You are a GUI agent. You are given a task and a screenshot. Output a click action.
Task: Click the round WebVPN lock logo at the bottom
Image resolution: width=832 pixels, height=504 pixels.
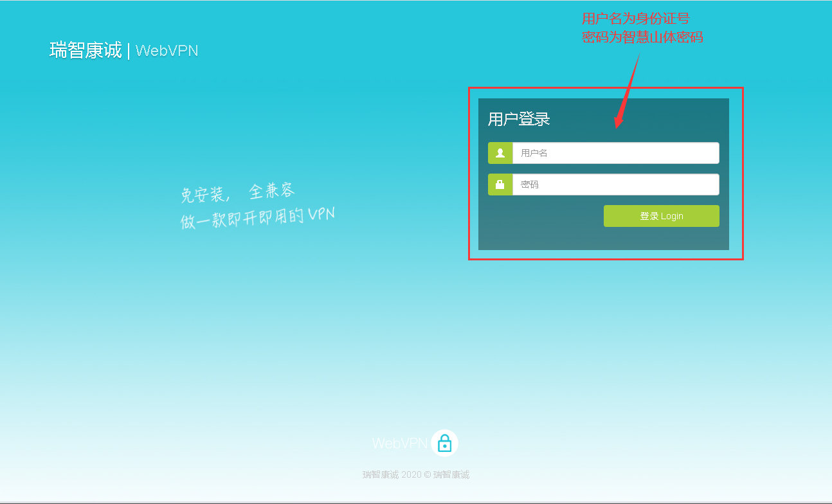click(444, 443)
